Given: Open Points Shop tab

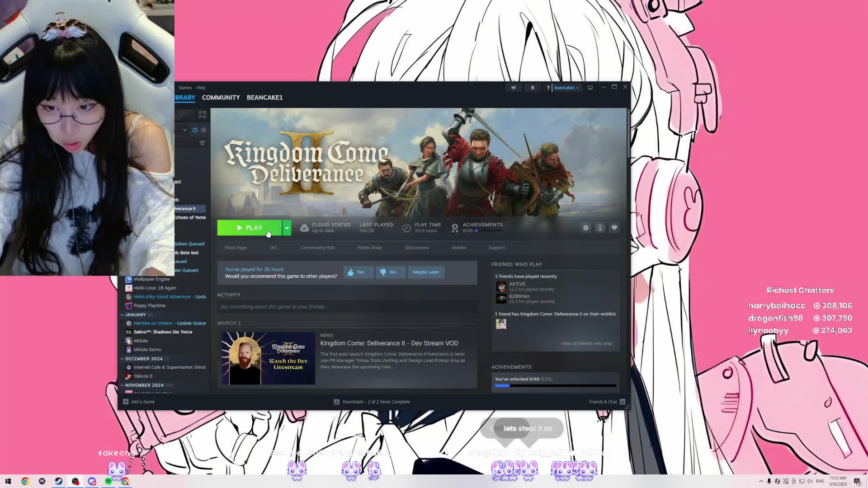Looking at the screenshot, I should pos(370,248).
